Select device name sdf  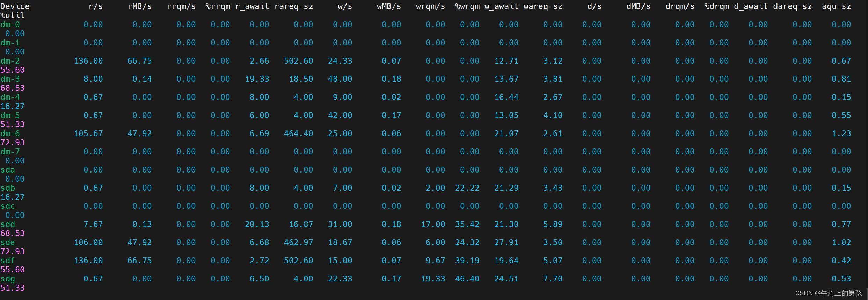point(8,261)
